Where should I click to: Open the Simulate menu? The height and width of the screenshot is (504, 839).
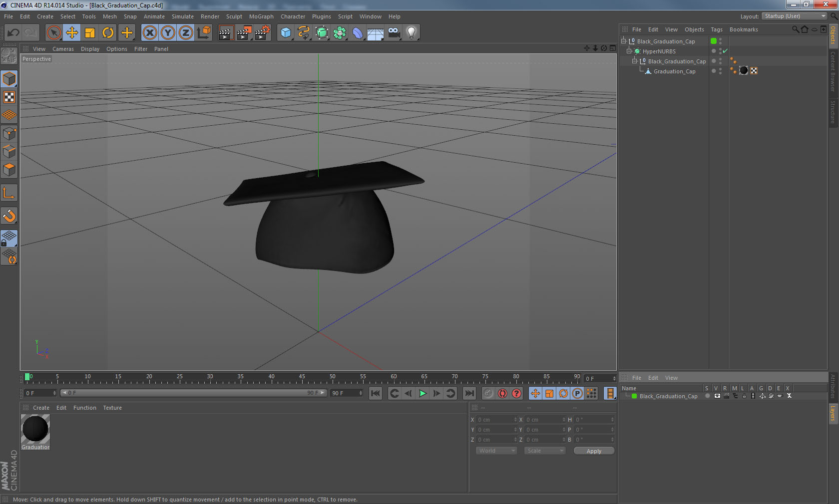coord(183,16)
